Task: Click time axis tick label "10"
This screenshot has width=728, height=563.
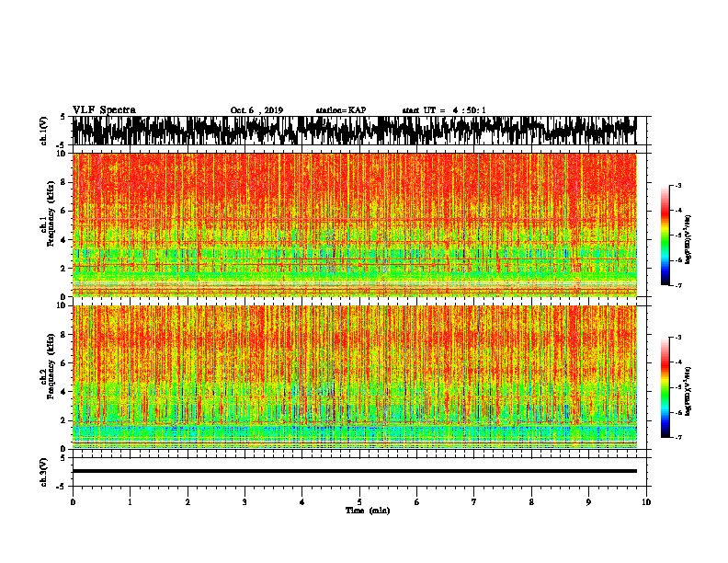Action: tap(646, 502)
